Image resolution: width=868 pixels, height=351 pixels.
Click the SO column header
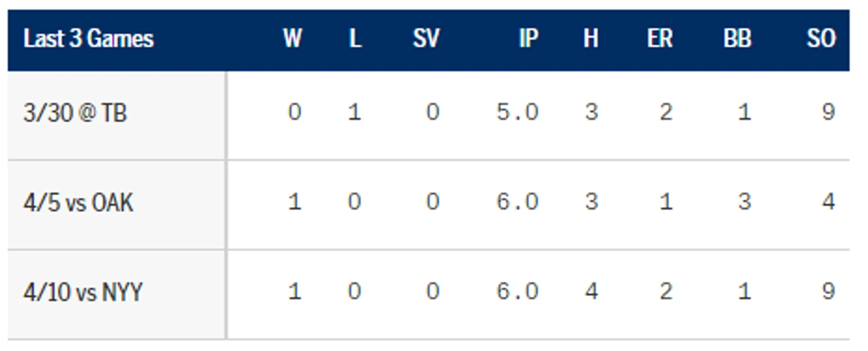[821, 39]
